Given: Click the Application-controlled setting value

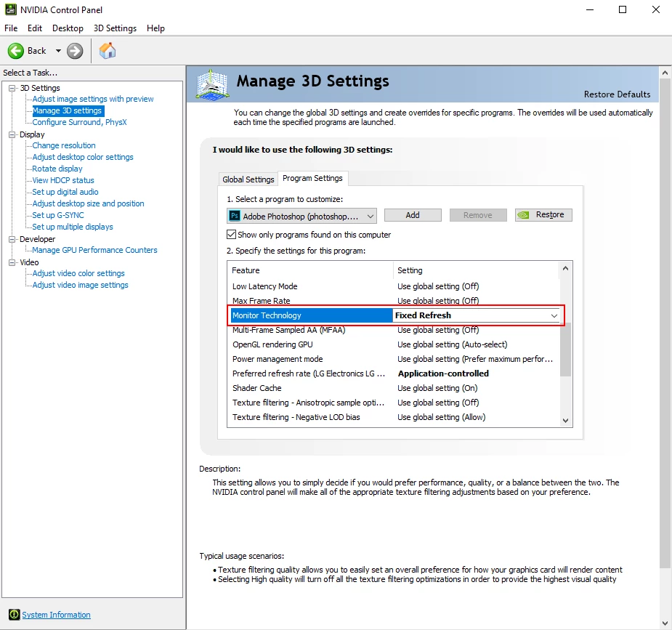Looking at the screenshot, I should point(443,373).
